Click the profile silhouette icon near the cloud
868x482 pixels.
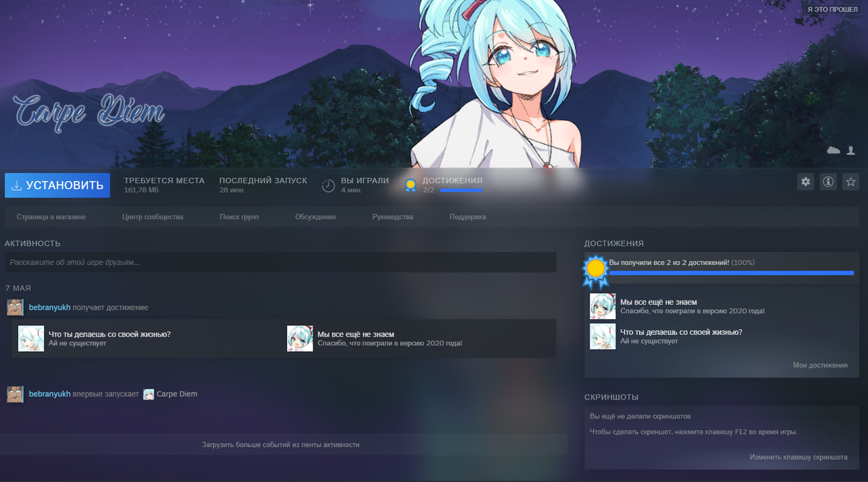[x=851, y=150]
